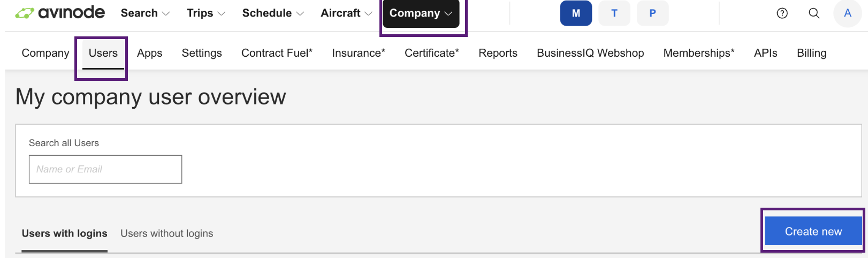Open the Aircraft dropdown menu
The width and height of the screenshot is (868, 258).
tap(346, 13)
